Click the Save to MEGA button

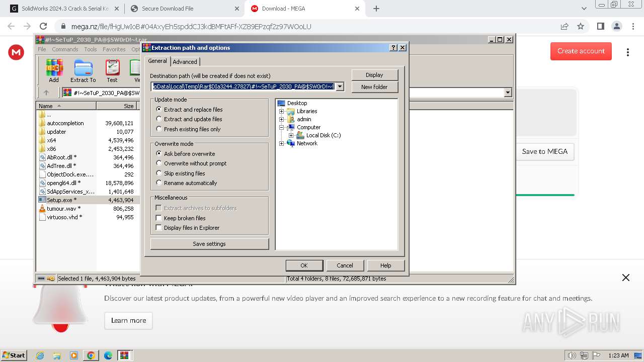tap(545, 151)
